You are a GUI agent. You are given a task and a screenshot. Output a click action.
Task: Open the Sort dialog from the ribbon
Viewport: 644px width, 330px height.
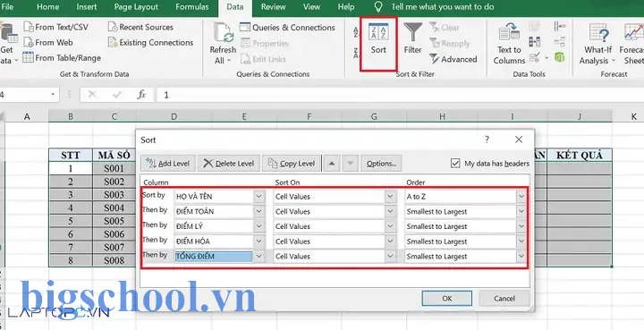click(378, 39)
